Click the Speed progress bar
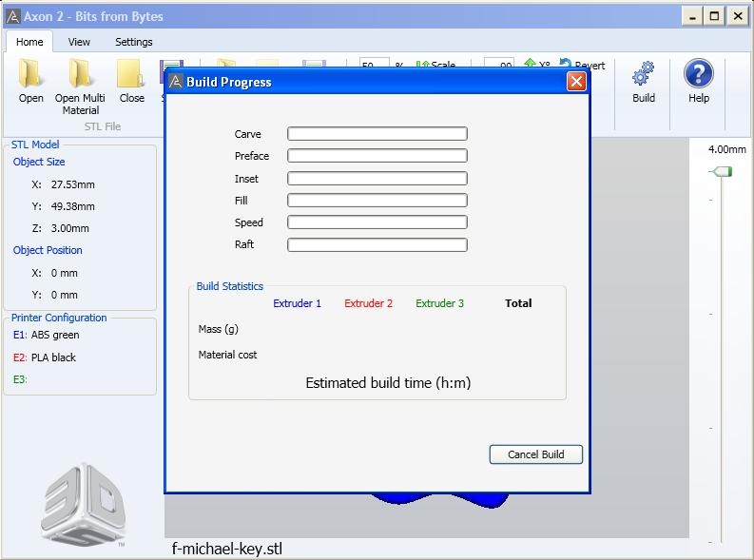 coord(377,222)
